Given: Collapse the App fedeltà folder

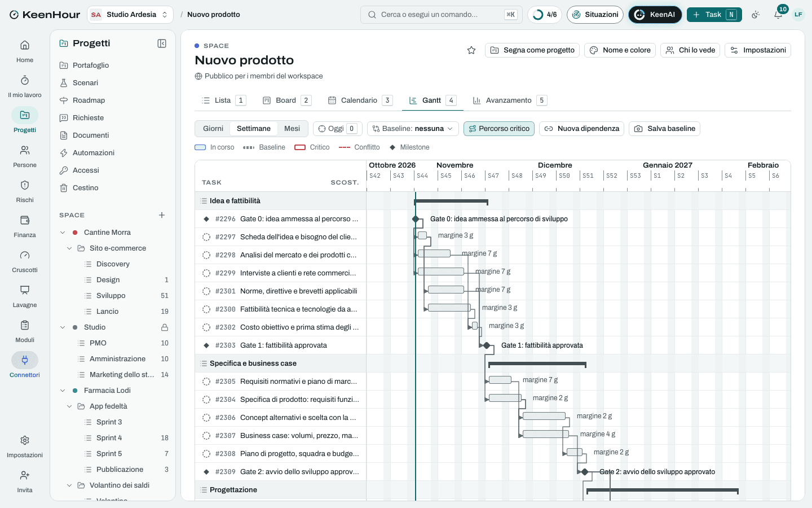Looking at the screenshot, I should pos(69,406).
